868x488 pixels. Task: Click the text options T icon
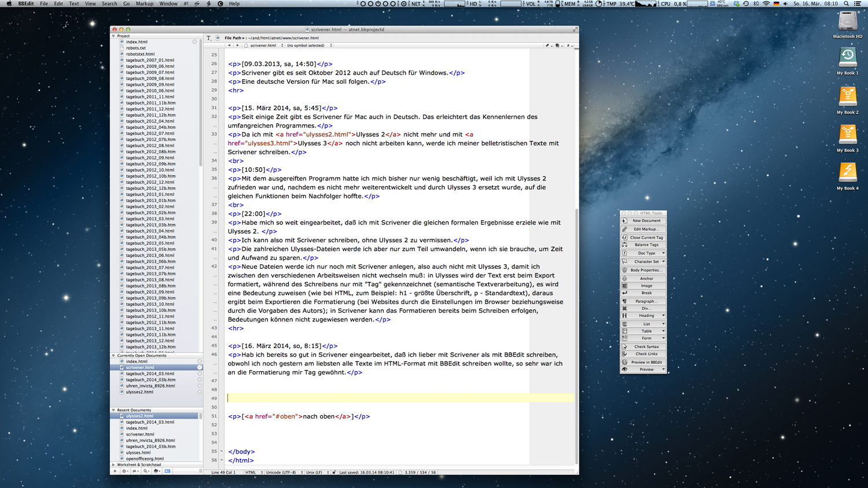tap(209, 38)
